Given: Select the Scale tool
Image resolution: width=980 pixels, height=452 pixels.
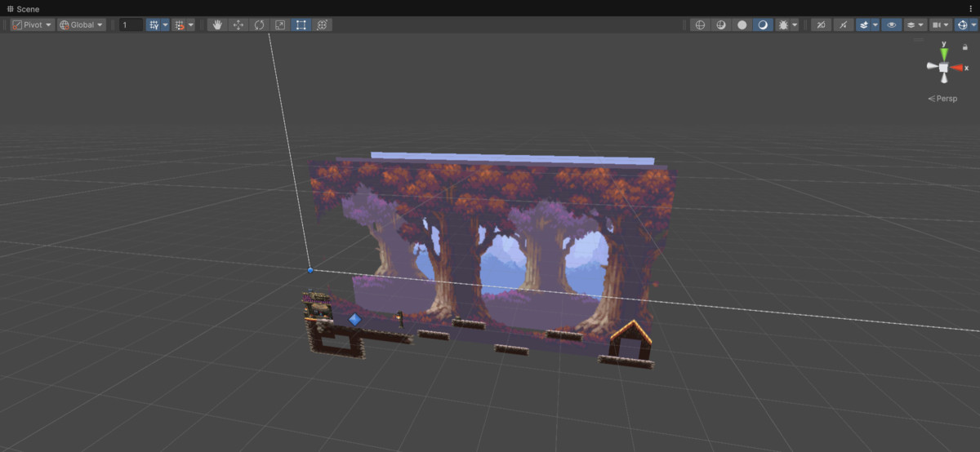Looking at the screenshot, I should [x=280, y=24].
